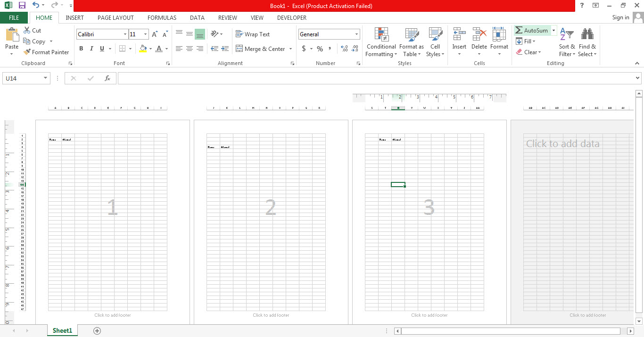Toggle Align Left

pyautogui.click(x=179, y=49)
